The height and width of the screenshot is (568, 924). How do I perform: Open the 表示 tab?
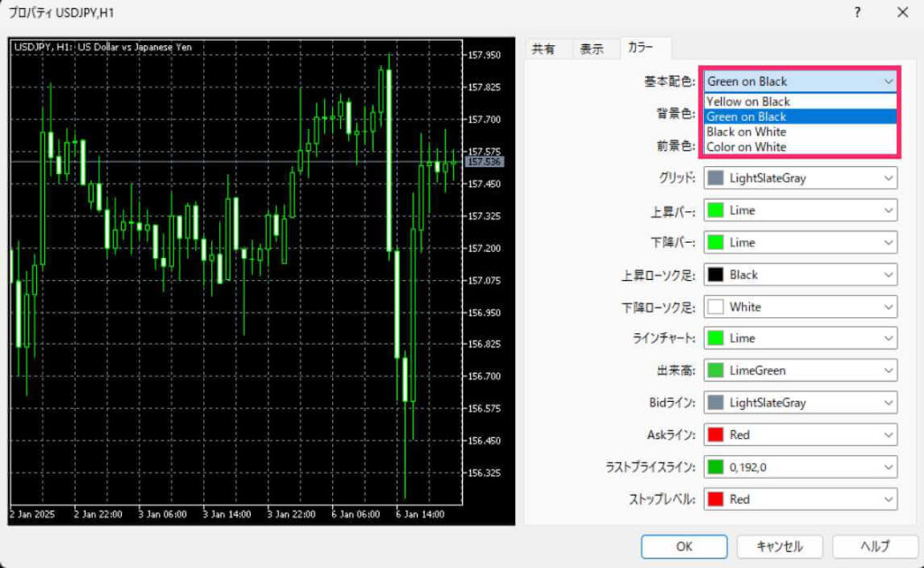coord(592,50)
